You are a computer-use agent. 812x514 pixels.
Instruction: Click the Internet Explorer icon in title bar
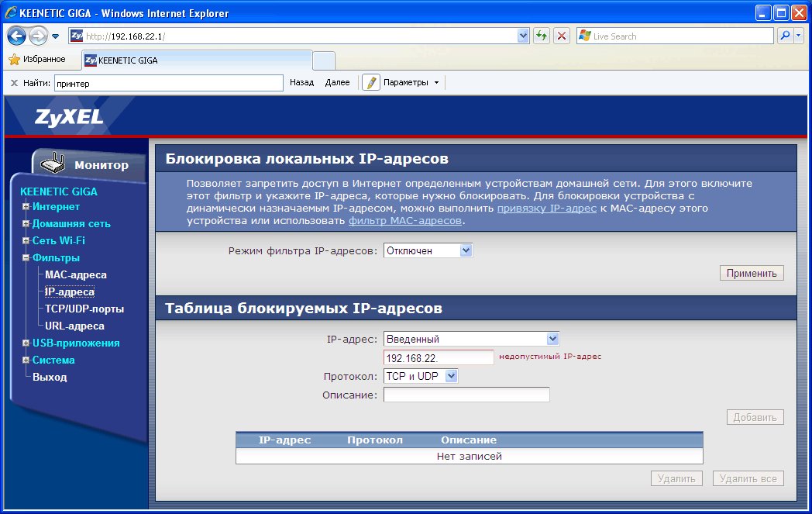point(11,13)
